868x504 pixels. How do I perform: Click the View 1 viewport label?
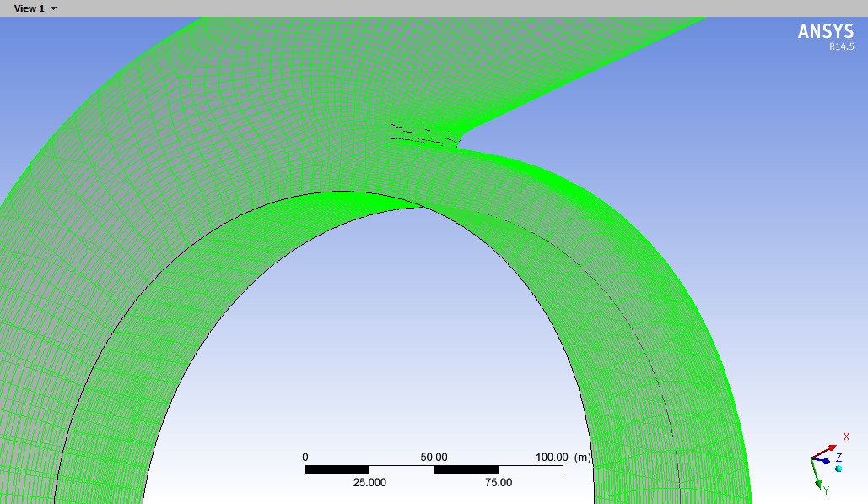click(x=29, y=8)
